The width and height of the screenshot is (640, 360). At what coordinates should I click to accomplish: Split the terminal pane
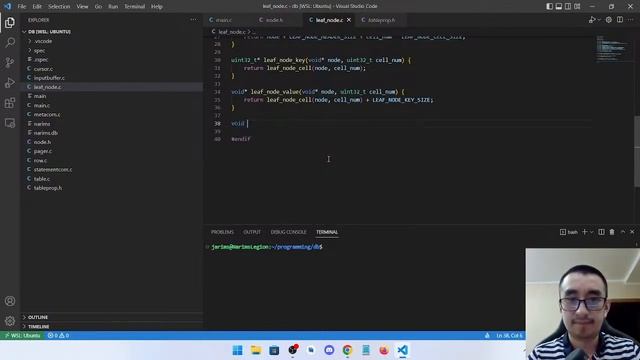pyautogui.click(x=601, y=232)
